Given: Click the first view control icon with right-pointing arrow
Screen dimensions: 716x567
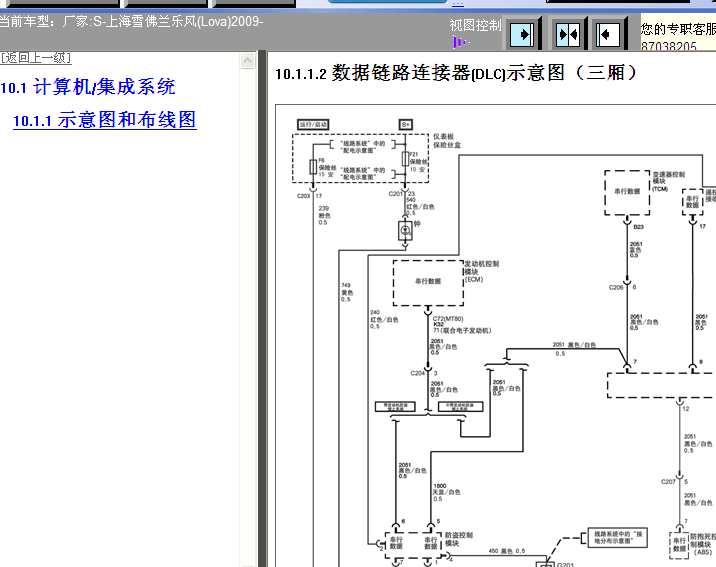Looking at the screenshot, I should pyautogui.click(x=522, y=34).
